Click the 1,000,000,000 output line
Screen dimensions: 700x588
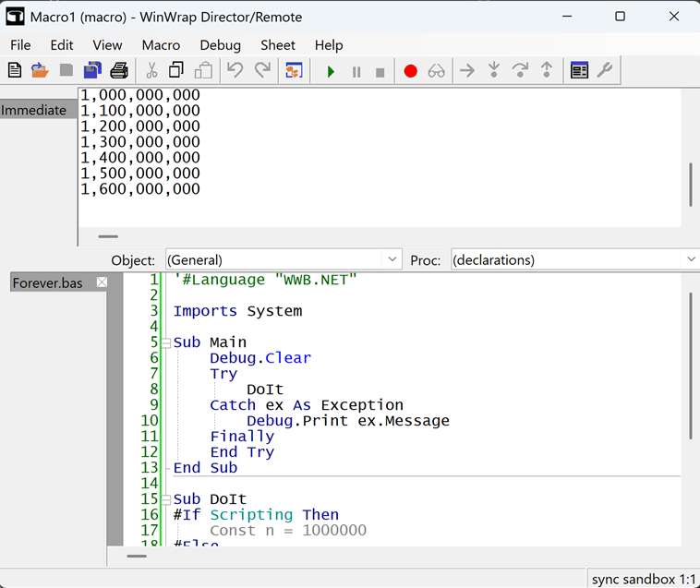[140, 95]
